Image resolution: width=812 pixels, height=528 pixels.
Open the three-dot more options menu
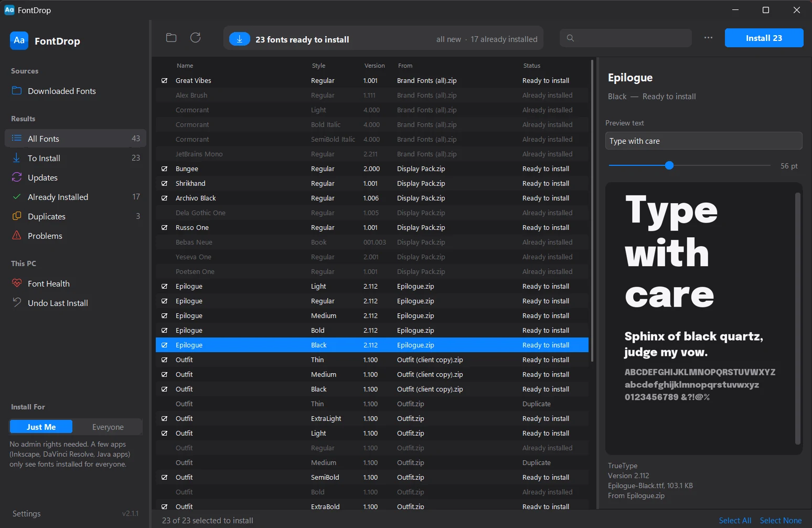(709, 38)
